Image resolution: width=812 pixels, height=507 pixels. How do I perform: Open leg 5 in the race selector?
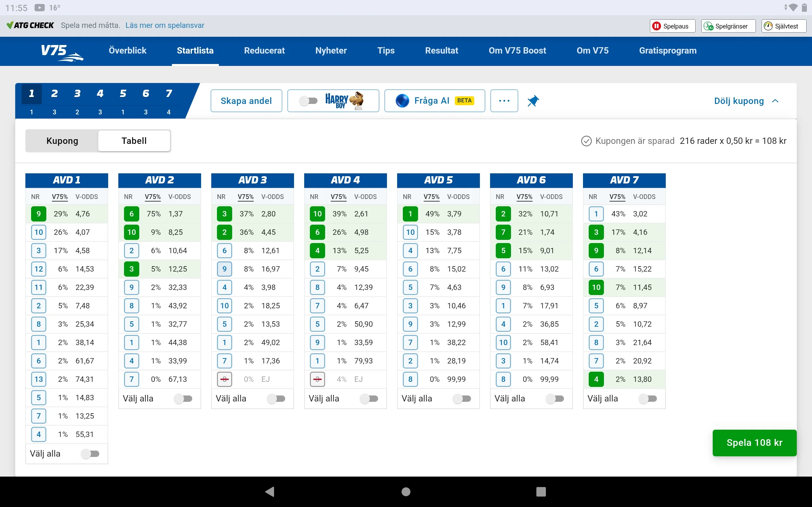[123, 94]
